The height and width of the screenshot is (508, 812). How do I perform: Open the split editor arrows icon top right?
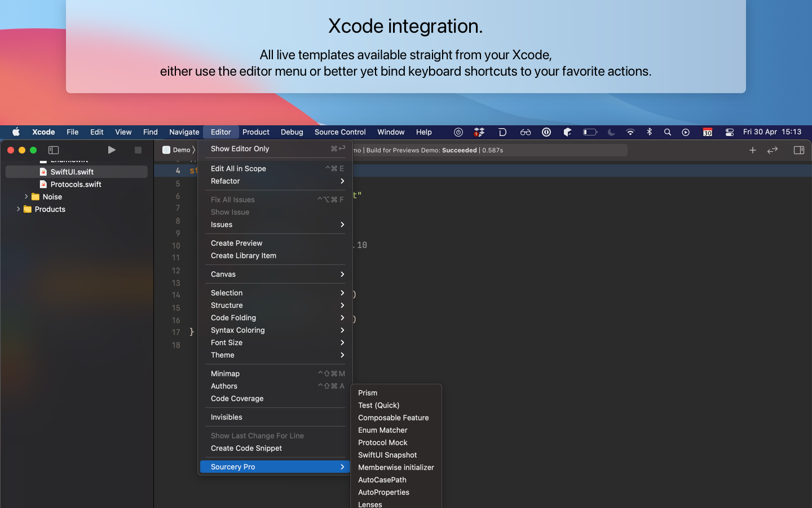coord(773,150)
